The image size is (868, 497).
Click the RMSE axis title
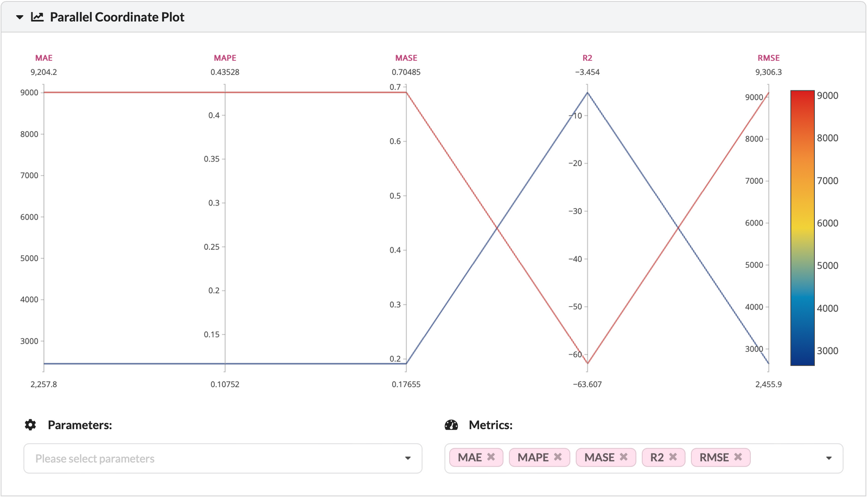(769, 58)
